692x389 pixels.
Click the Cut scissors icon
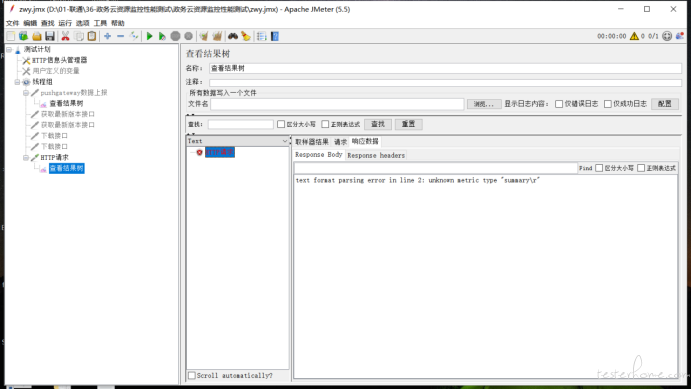[65, 36]
